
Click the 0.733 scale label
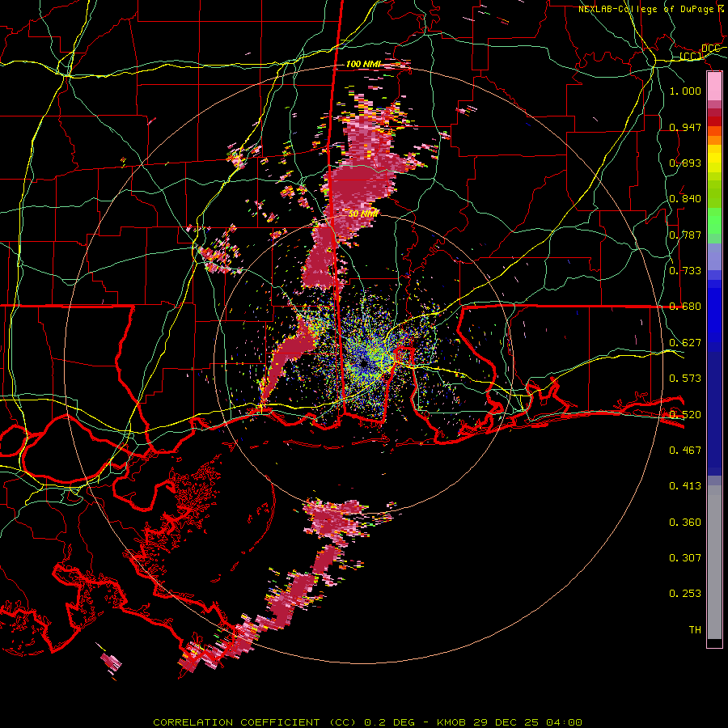pyautogui.click(x=685, y=270)
